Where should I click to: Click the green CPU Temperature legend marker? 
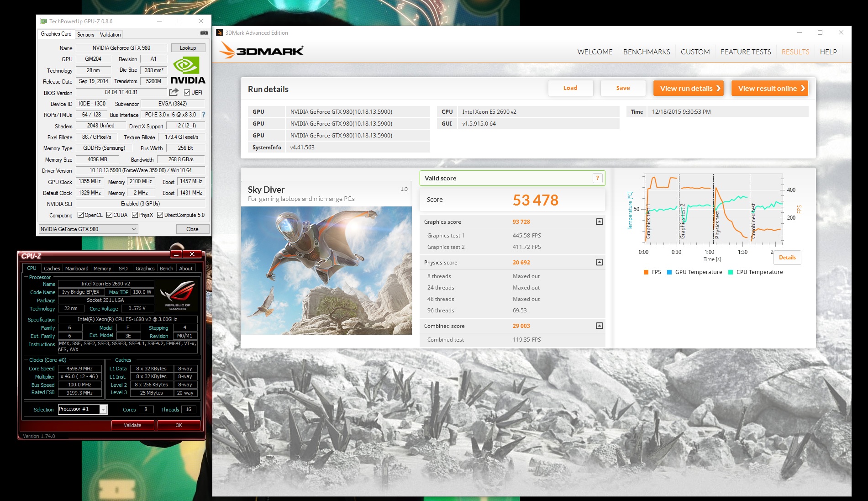pyautogui.click(x=731, y=272)
